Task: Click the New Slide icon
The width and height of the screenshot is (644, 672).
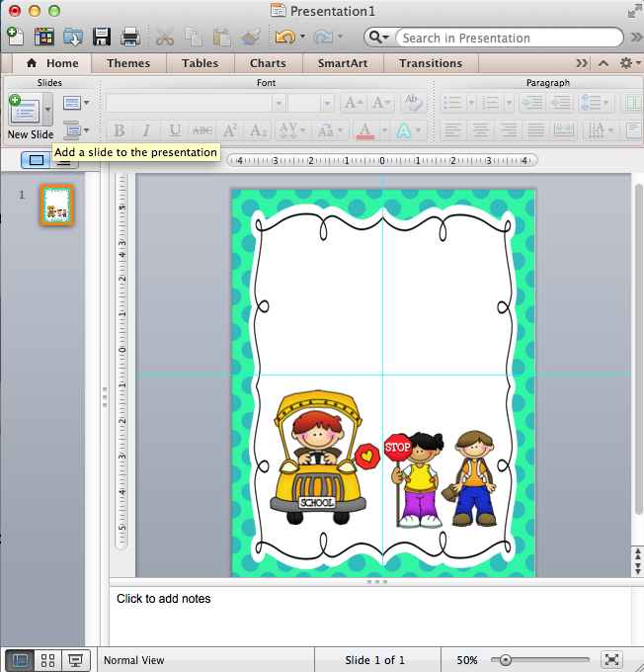Action: (25, 110)
